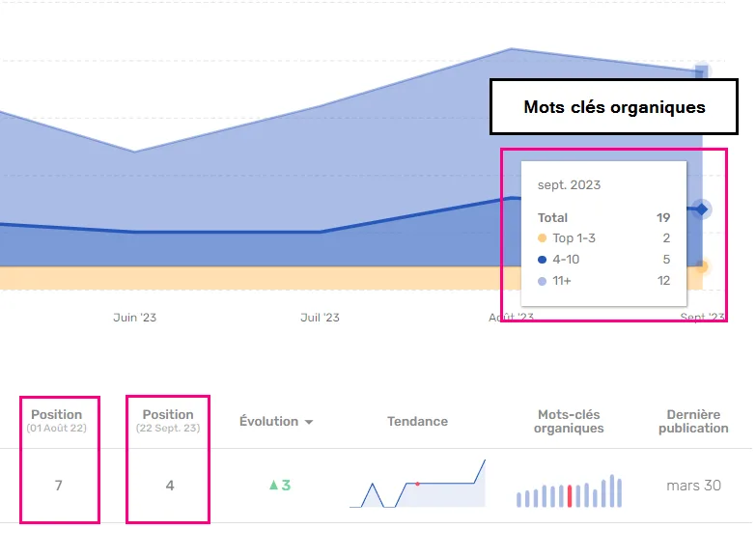Click the position value 7 cell
Viewport: 756px width, 557px height.
pyautogui.click(x=58, y=486)
